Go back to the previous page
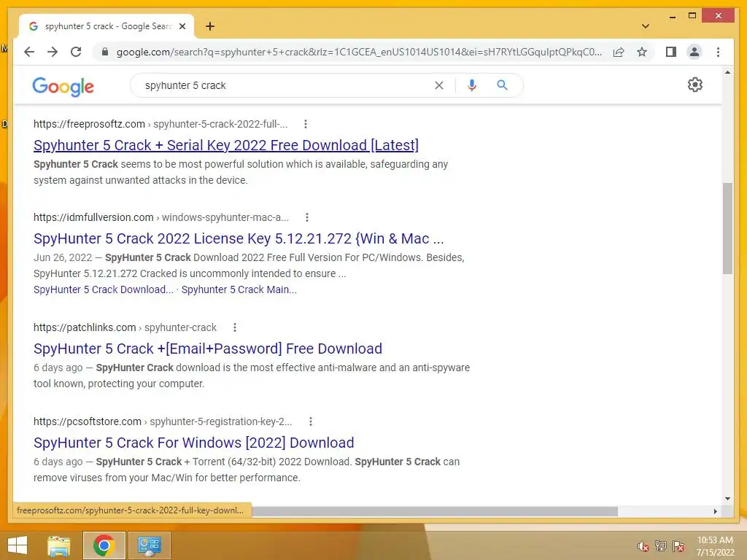 [x=29, y=52]
